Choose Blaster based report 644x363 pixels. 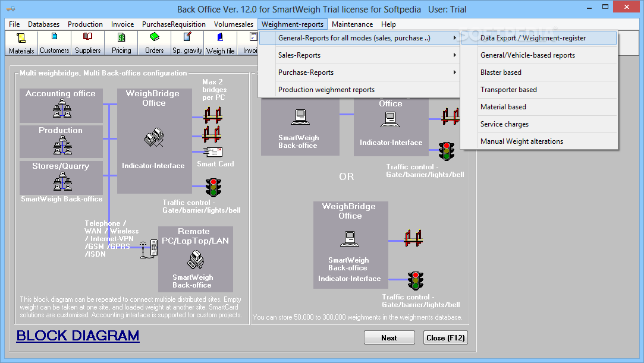click(x=539, y=72)
